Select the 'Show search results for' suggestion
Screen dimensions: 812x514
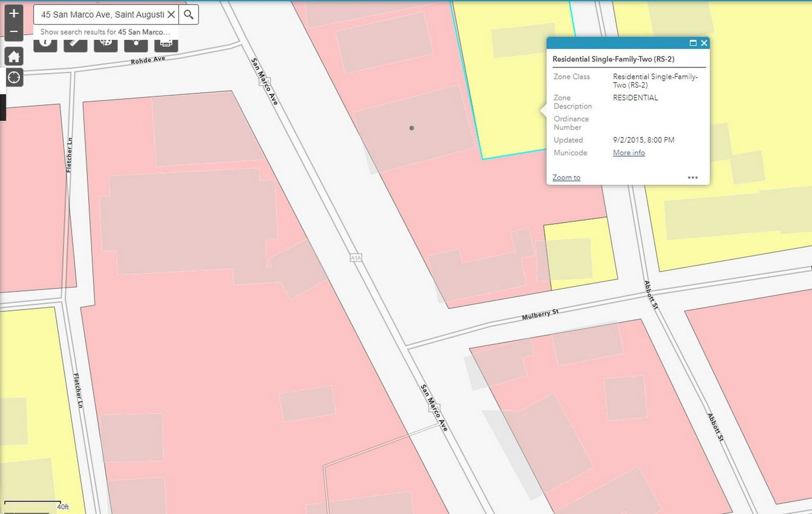[x=105, y=32]
